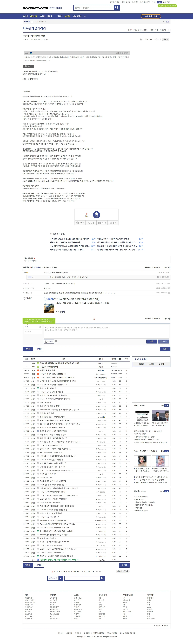This screenshot has width=193, height=644.
Task: Click the 나무위키 갤러리 title link
Action: tap(33, 28)
